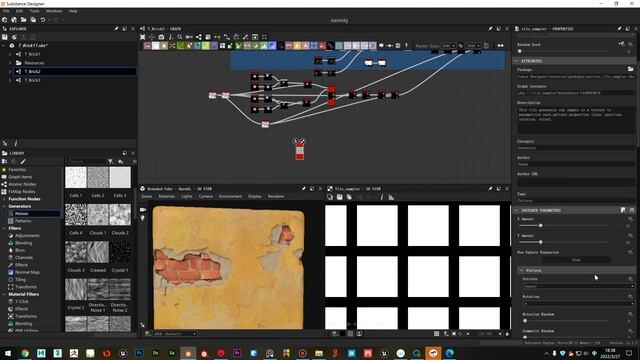Pin the Explorer panel
Screen dimensions: 640x360
click(x=116, y=29)
